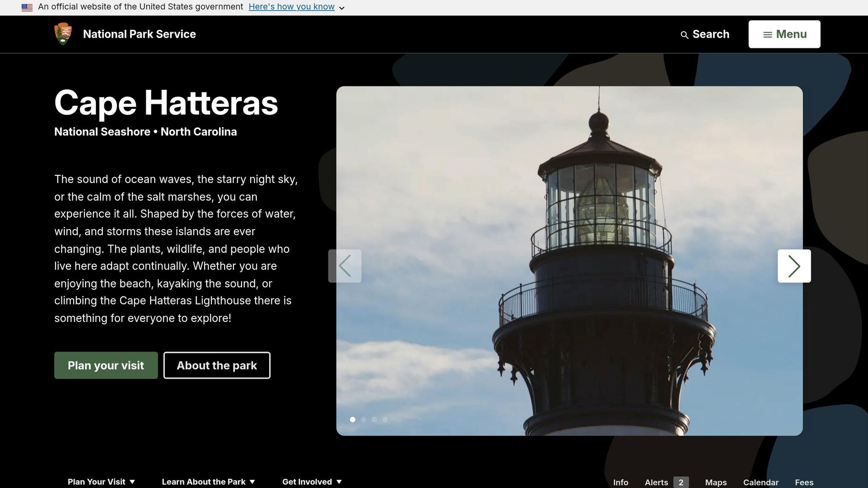The height and width of the screenshot is (488, 868).
Task: Click the lighthouse carousel photo
Action: click(x=570, y=261)
